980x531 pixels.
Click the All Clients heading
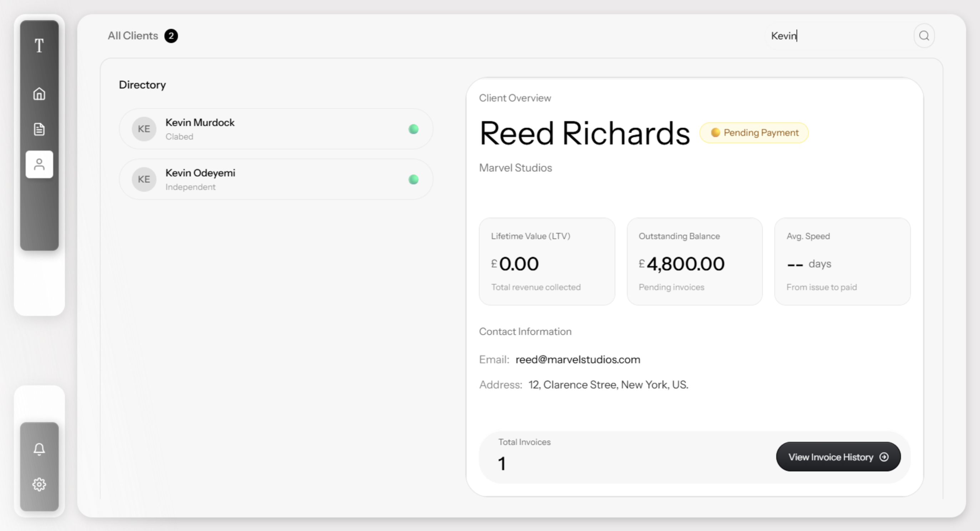pyautogui.click(x=133, y=36)
